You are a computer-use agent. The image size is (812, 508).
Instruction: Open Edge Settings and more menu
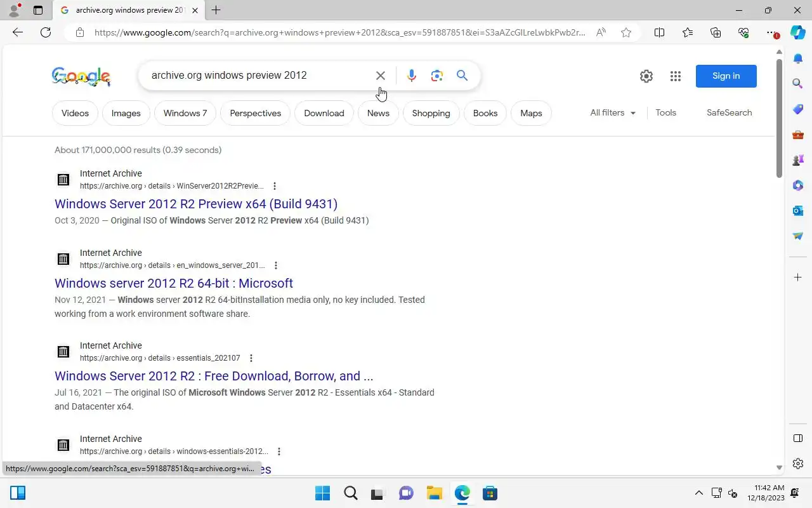click(771, 32)
